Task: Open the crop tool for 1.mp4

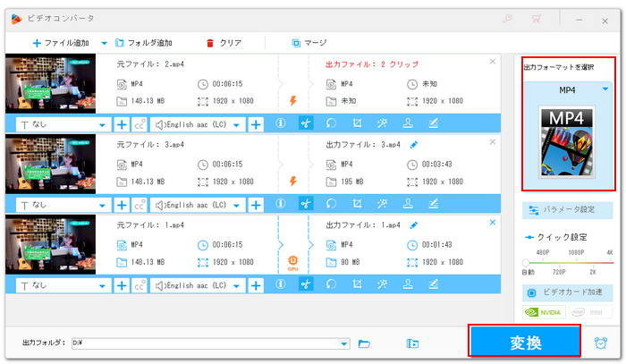Action: click(357, 284)
